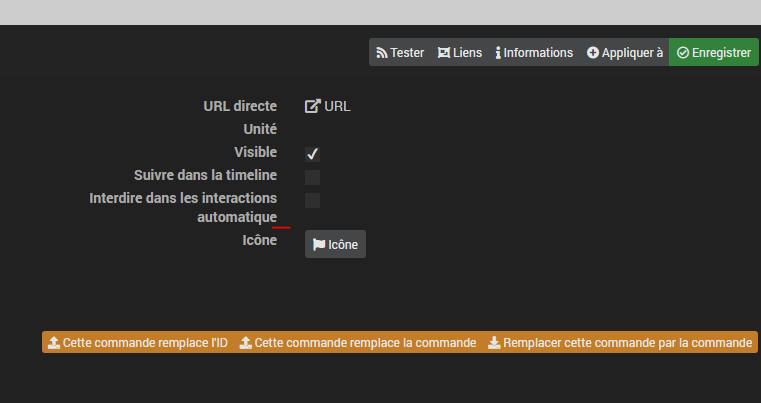
Task: Click the "Icône" label left of flag button
Action: coord(260,240)
